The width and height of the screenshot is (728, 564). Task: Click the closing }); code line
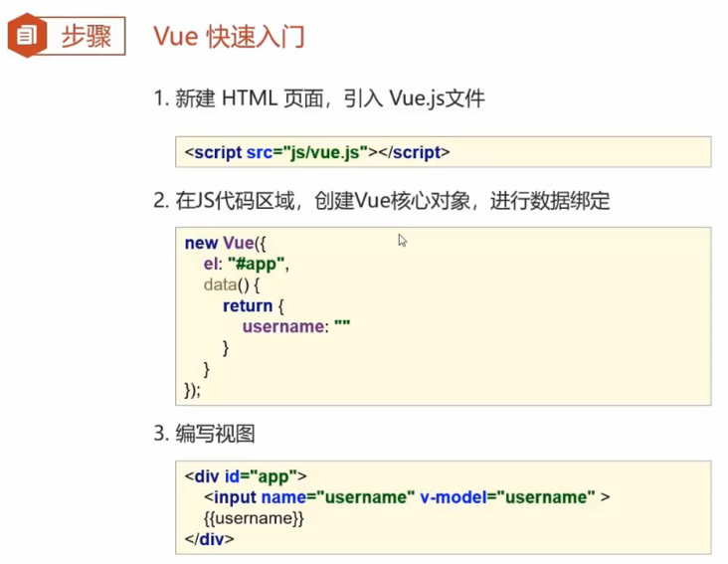192,390
